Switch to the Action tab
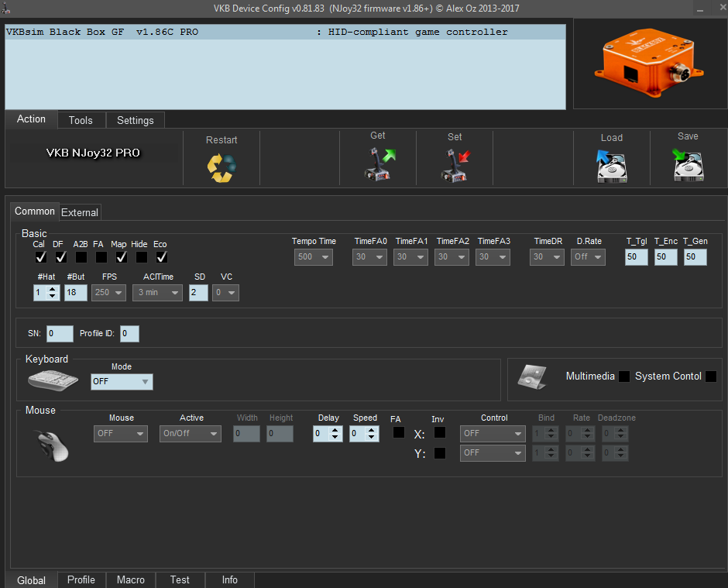This screenshot has height=588, width=728. point(31,119)
